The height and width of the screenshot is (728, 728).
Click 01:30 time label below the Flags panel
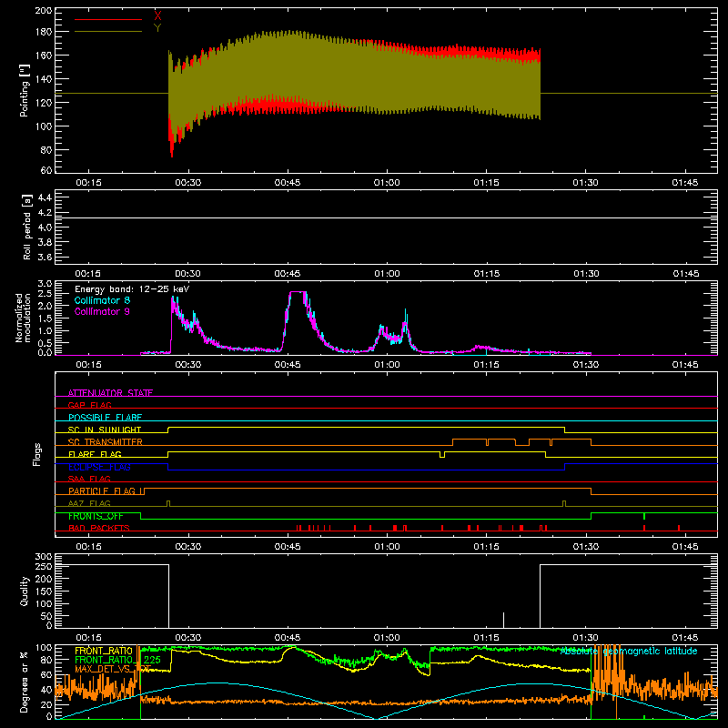click(x=585, y=547)
